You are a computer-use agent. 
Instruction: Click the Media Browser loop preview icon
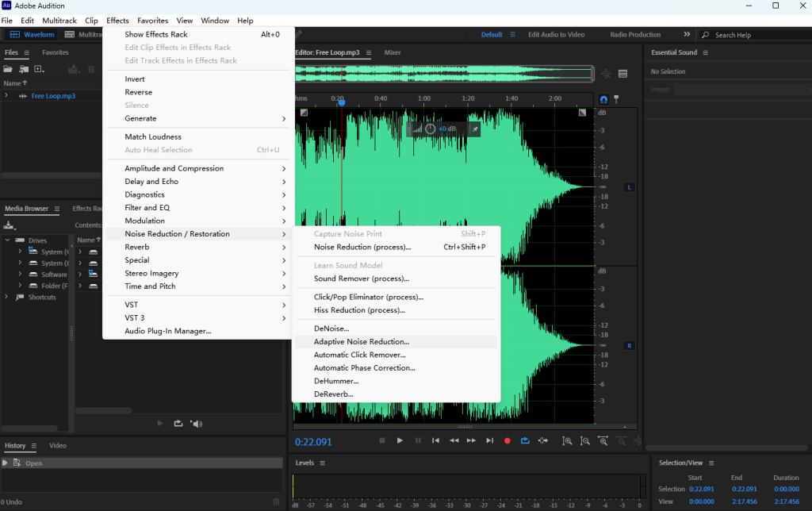tap(178, 424)
